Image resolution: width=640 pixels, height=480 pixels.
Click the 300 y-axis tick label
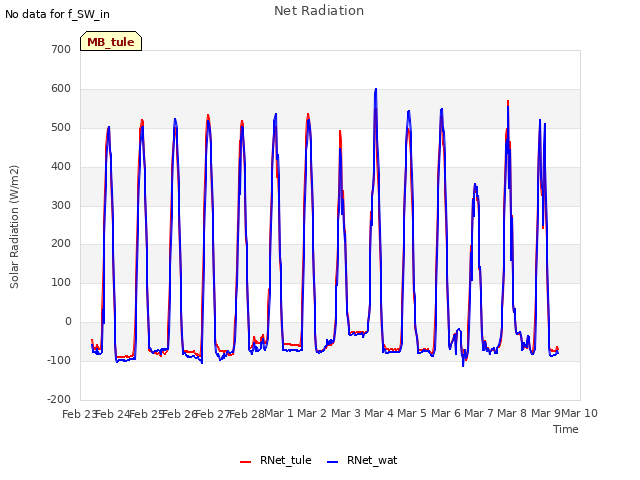61,205
